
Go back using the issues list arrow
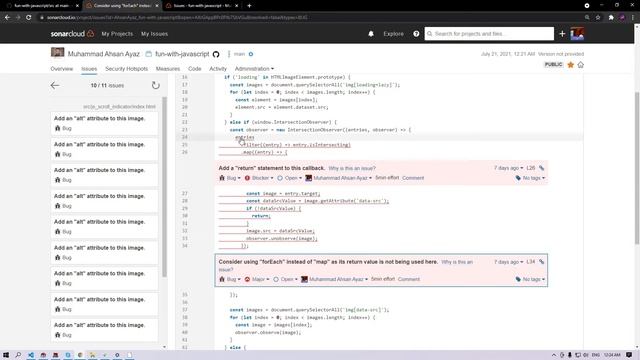pyautogui.click(x=55, y=85)
